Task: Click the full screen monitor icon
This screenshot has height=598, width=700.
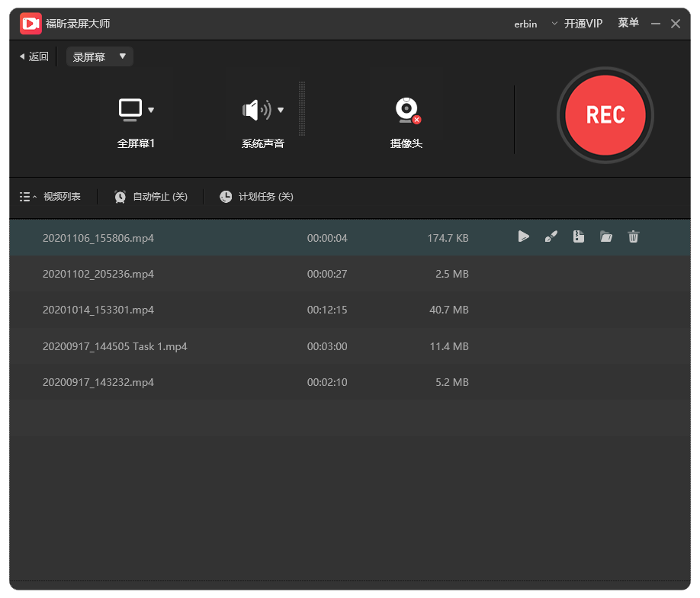Action: click(x=130, y=110)
